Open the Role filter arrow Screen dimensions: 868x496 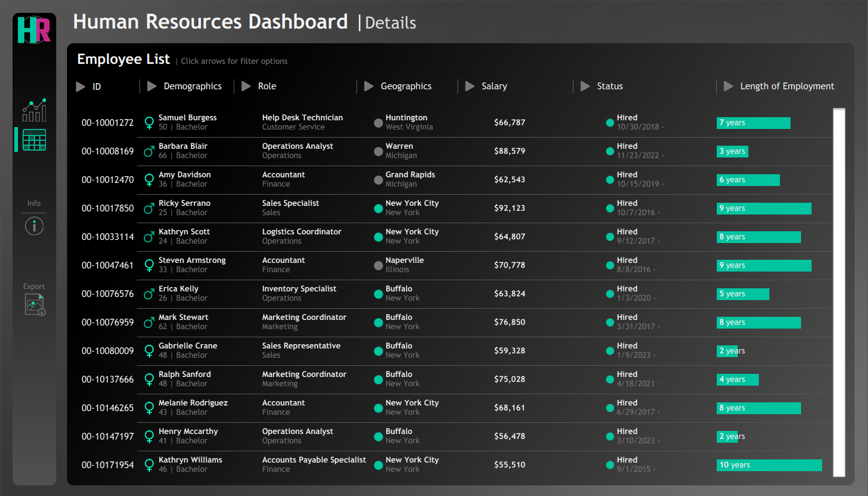tap(246, 86)
